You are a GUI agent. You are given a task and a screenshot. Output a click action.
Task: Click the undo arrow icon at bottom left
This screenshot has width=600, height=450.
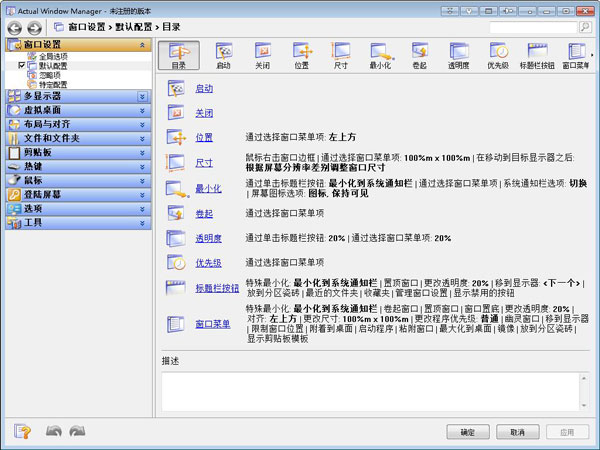(54, 431)
